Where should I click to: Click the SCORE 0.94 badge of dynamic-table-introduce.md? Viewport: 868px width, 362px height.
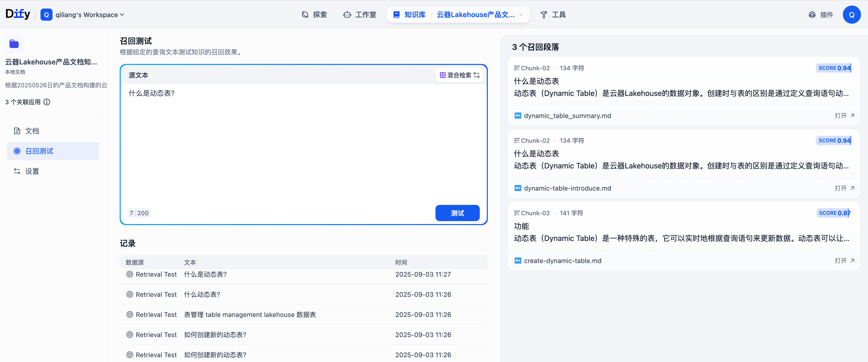click(835, 141)
